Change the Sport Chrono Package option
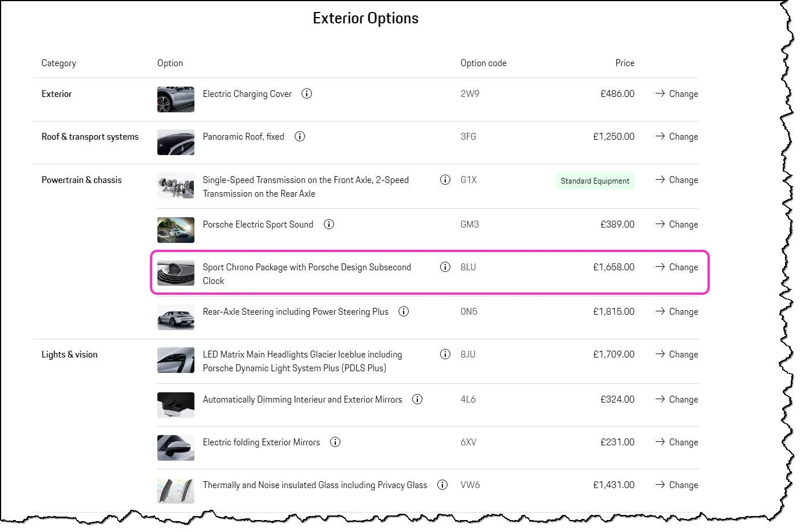This screenshot has height=532, width=801. (x=677, y=267)
